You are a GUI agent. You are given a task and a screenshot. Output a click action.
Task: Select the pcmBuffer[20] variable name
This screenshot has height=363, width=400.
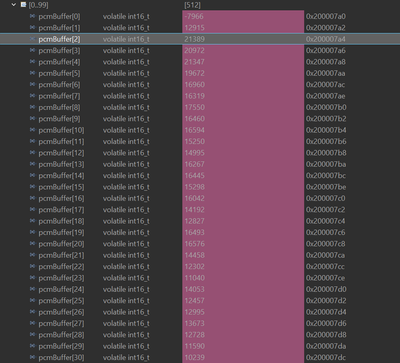(x=61, y=244)
